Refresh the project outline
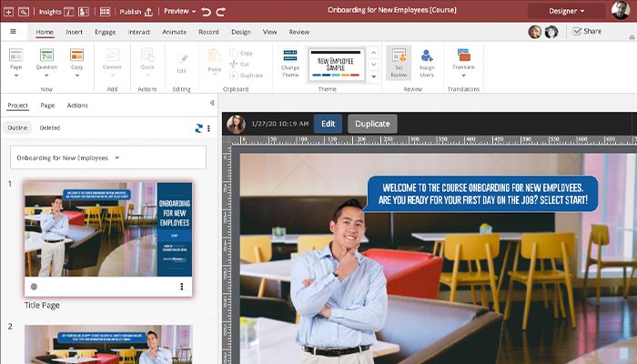Screen dimensions: 637x364 197,128
